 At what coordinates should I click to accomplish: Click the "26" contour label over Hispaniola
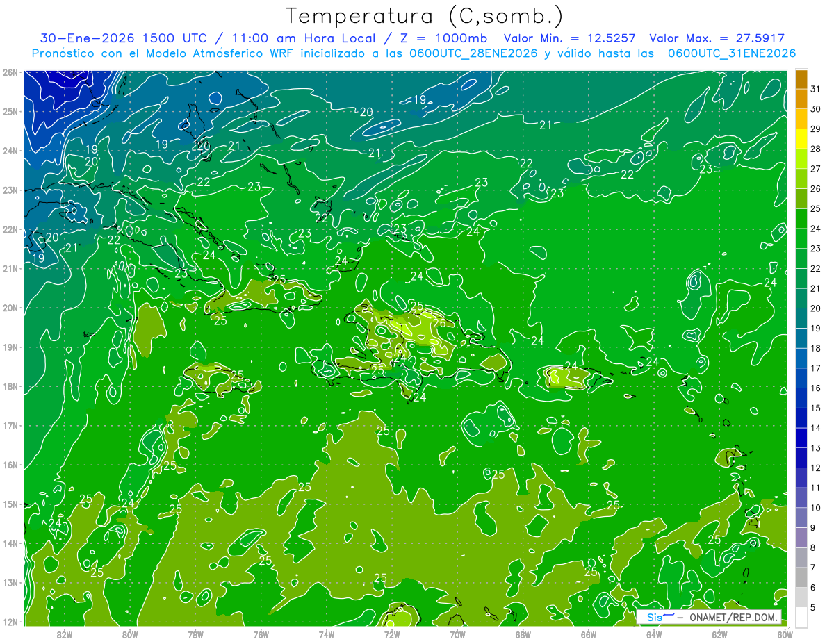click(x=439, y=323)
